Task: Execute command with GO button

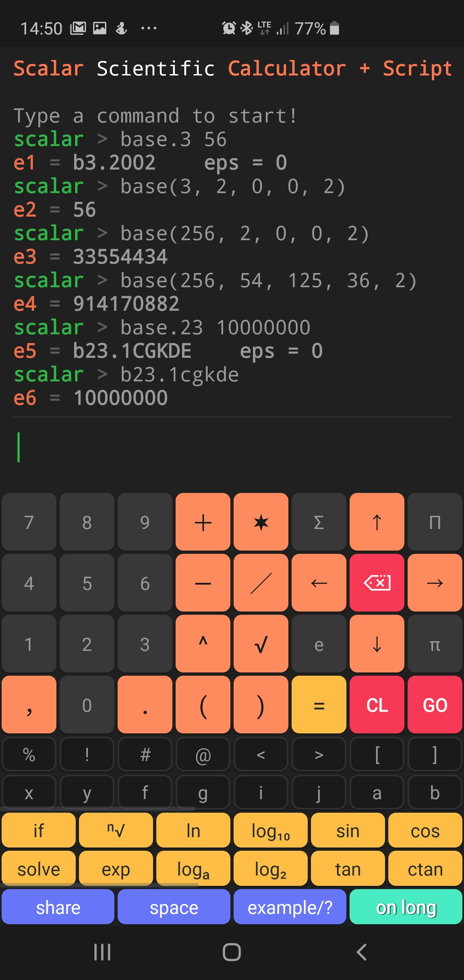Action: click(x=435, y=704)
